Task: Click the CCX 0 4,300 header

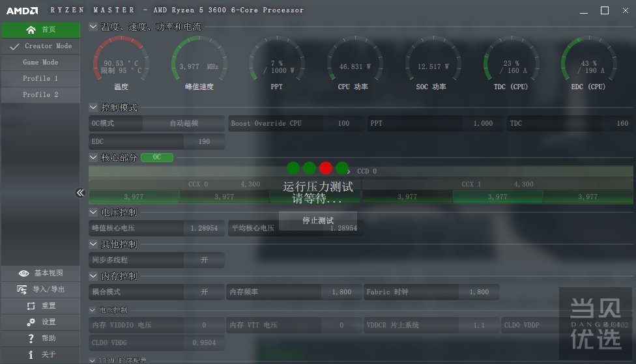Action: click(x=224, y=184)
